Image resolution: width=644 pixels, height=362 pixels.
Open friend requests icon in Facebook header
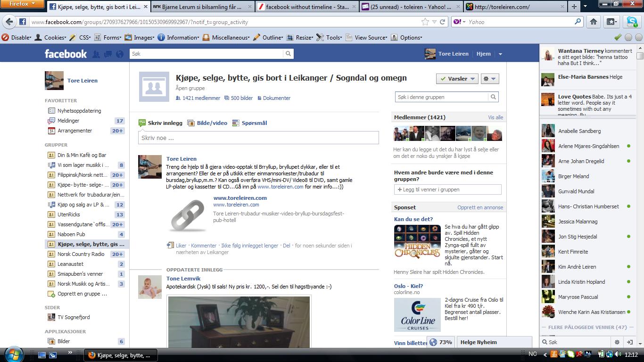click(96, 54)
